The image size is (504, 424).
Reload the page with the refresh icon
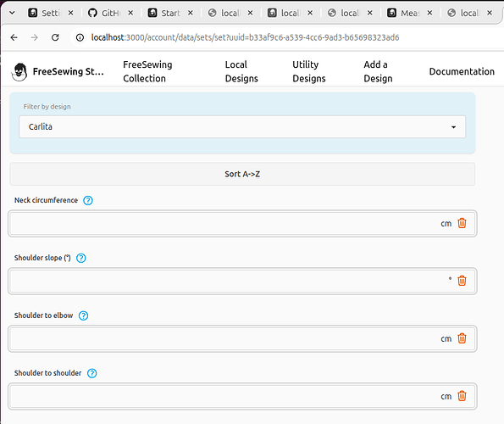(55, 37)
